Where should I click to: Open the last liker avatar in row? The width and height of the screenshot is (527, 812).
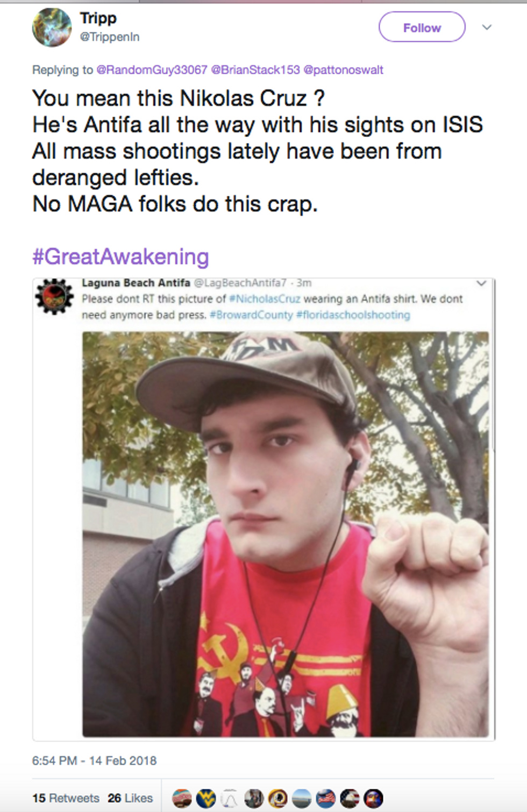374,799
